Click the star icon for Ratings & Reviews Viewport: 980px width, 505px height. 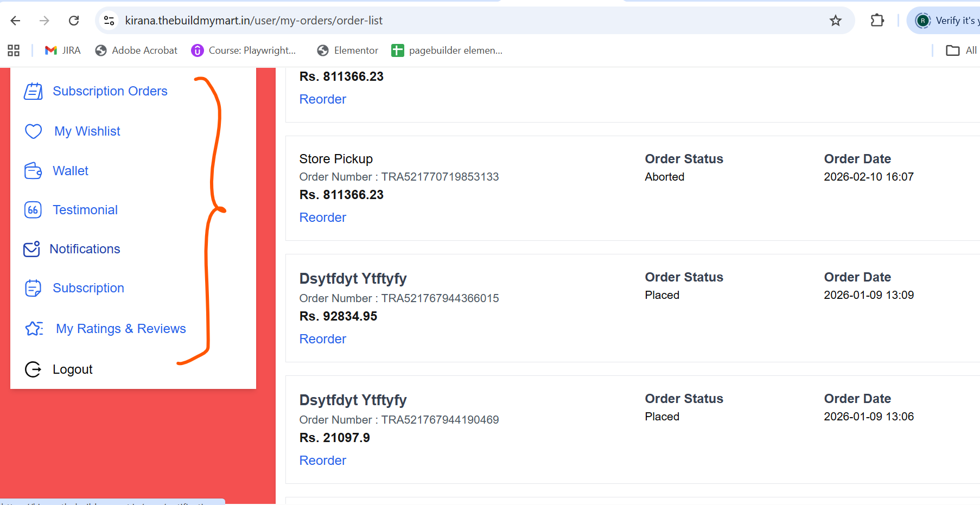pyautogui.click(x=34, y=329)
